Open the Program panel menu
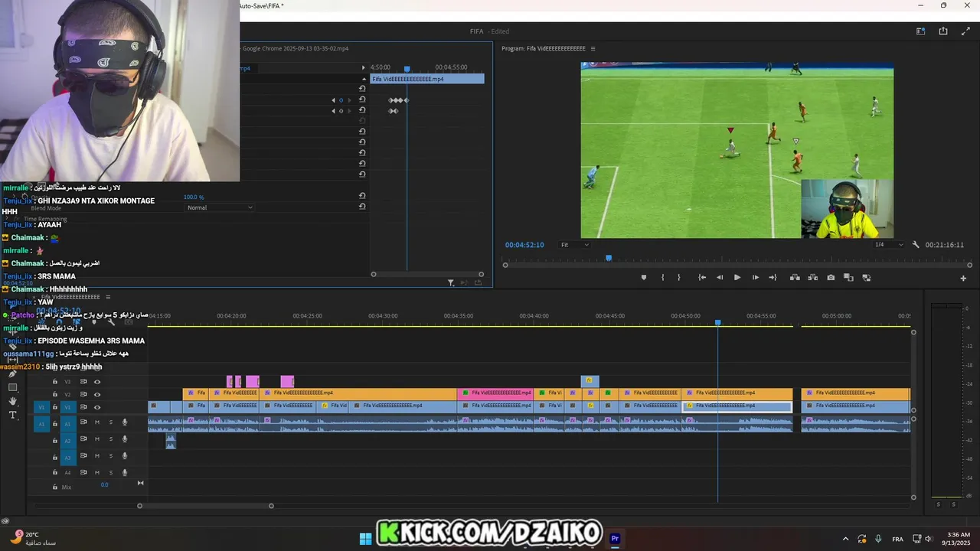This screenshot has height=551, width=980. (593, 48)
